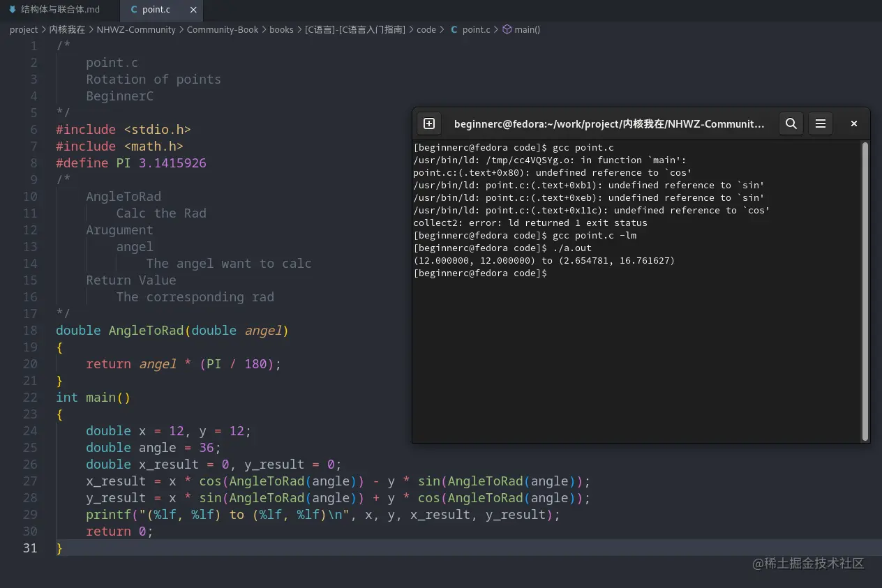Viewport: 882px width, 588px height.
Task: Click the '#include <math.h>' line
Action: [x=120, y=146]
